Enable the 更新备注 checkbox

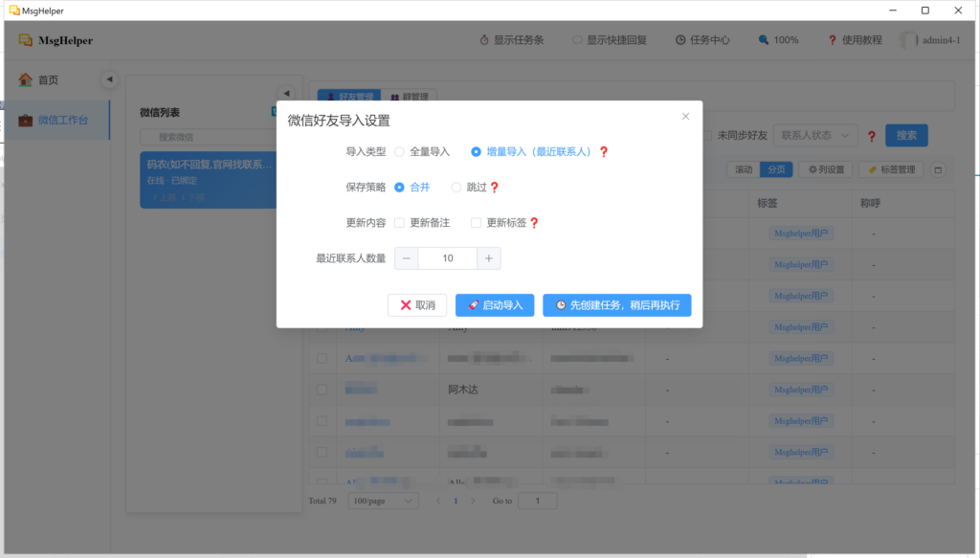400,223
